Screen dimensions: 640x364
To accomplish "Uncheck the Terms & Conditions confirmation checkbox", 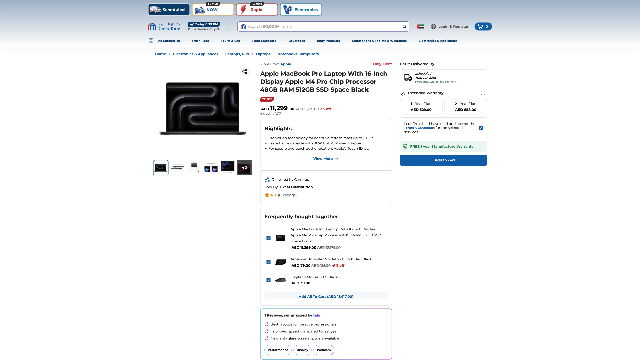I will tap(480, 128).
